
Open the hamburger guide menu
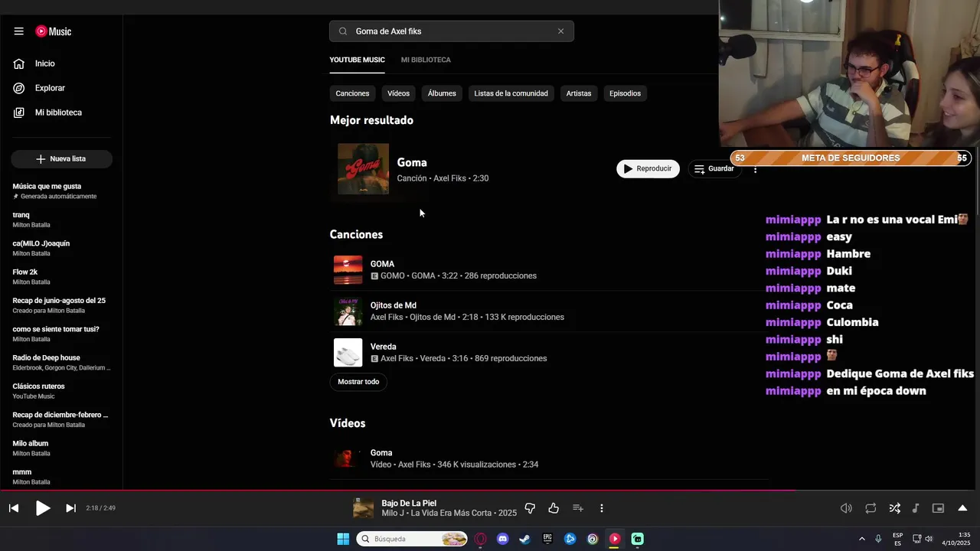[18, 31]
